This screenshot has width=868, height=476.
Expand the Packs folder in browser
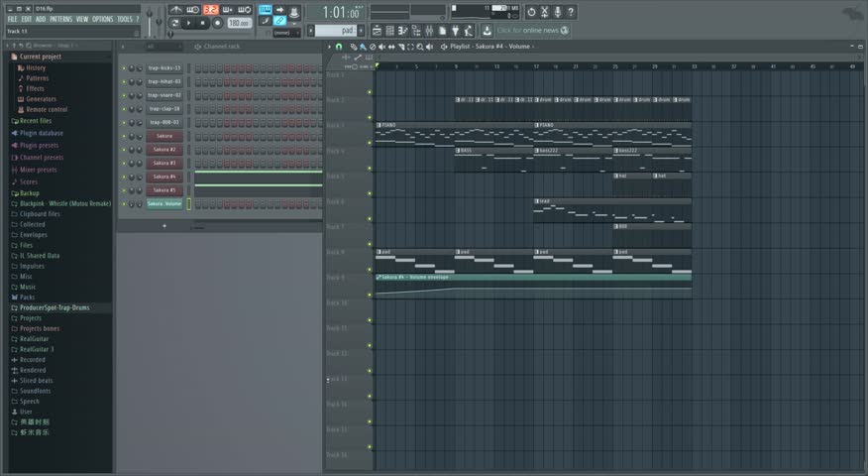27,297
